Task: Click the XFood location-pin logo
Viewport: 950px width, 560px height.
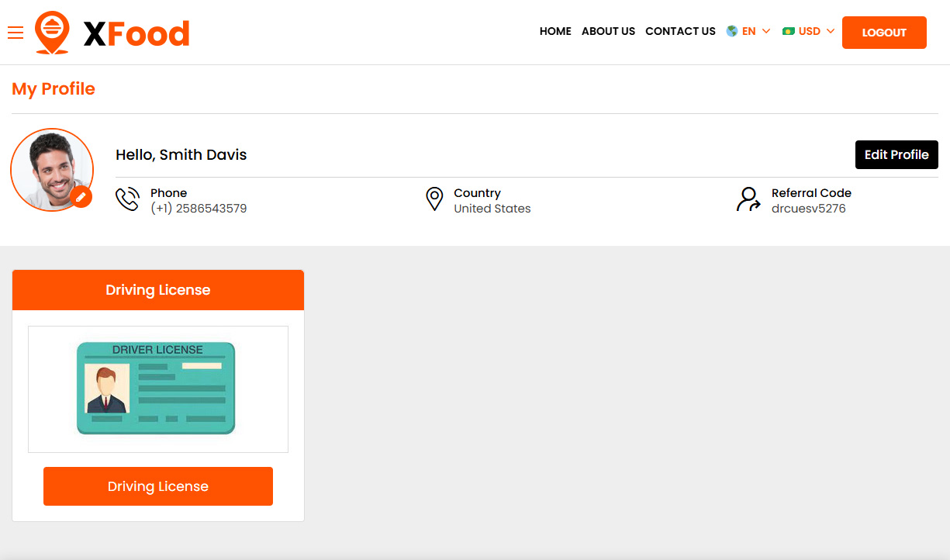Action: (x=52, y=33)
